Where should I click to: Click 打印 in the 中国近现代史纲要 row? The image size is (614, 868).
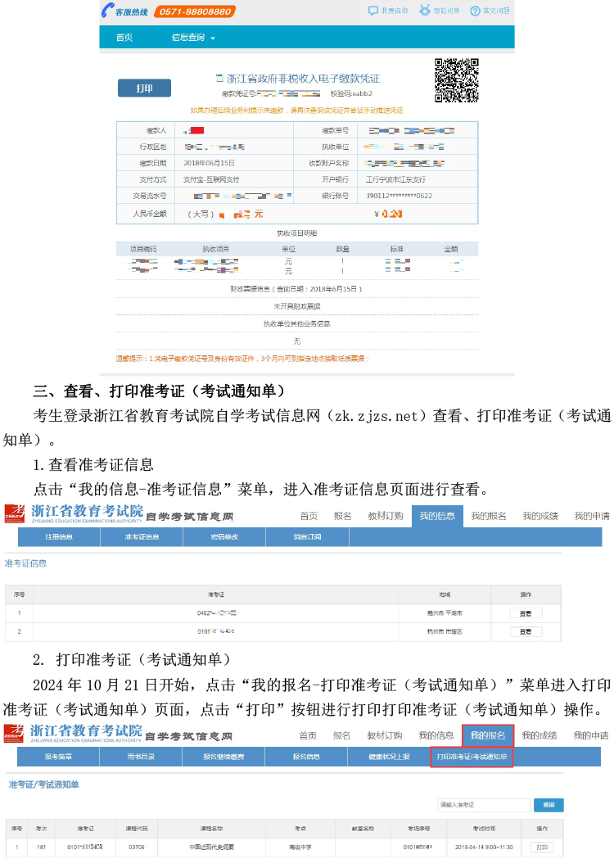(x=542, y=848)
